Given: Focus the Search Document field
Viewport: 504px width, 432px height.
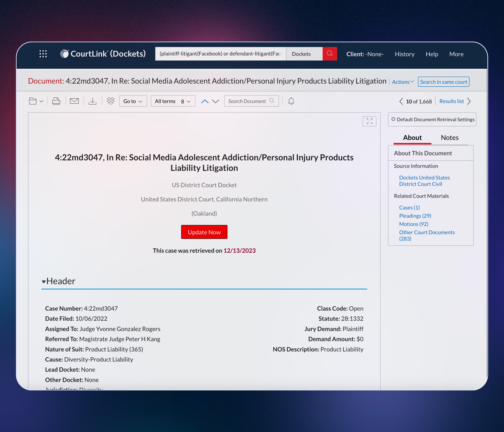Looking at the screenshot, I should 251,101.
